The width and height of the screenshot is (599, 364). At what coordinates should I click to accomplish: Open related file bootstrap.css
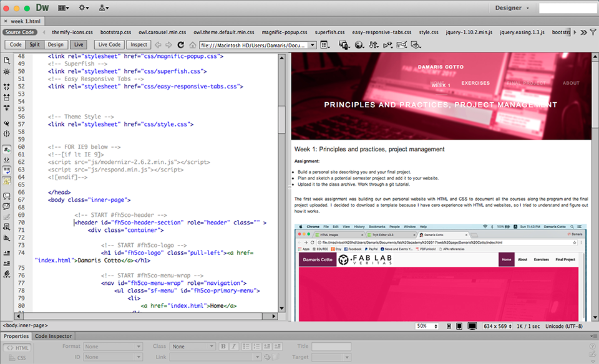coord(115,32)
